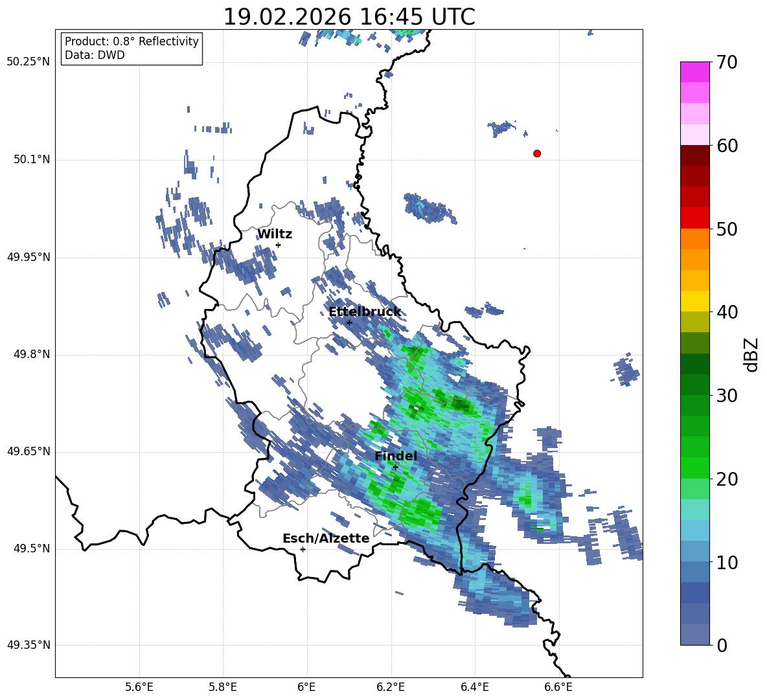The width and height of the screenshot is (767, 700).
Task: Click the 49.5°N latitude label
Action: pos(32,549)
